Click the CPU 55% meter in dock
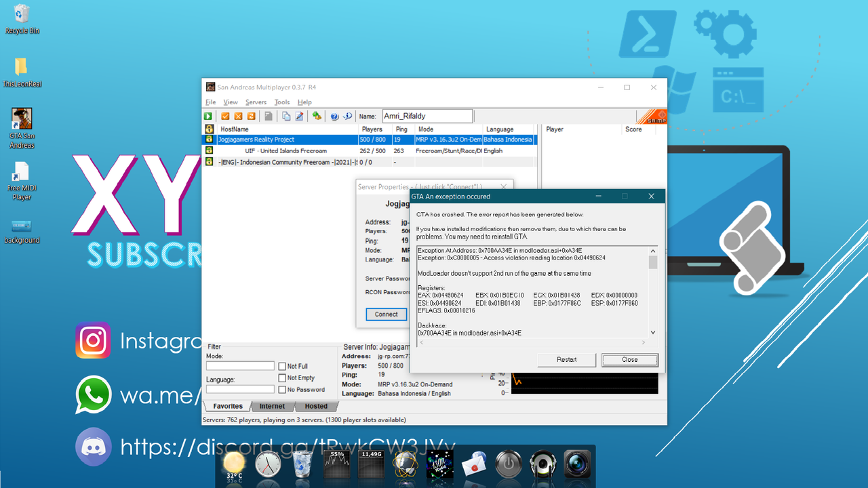 pos(338,465)
